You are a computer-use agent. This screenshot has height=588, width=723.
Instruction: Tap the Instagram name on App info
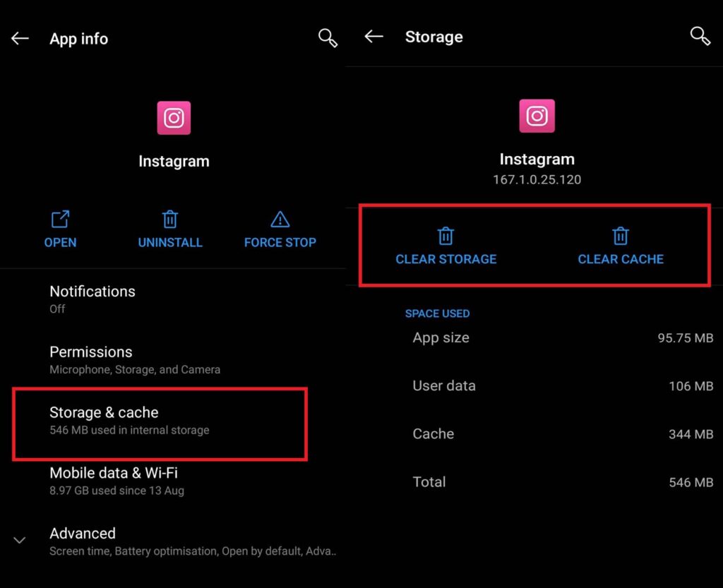click(x=174, y=161)
